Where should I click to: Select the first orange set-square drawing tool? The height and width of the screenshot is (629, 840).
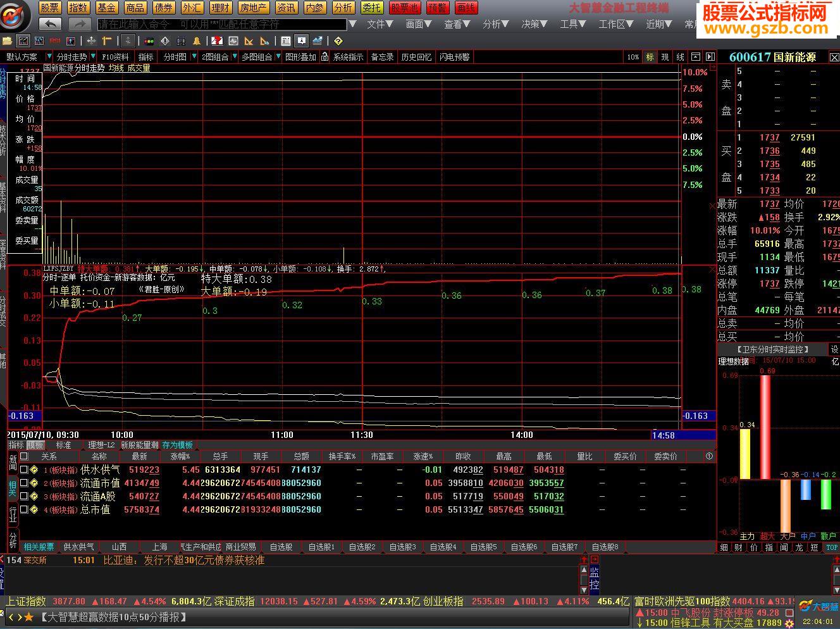(249, 41)
